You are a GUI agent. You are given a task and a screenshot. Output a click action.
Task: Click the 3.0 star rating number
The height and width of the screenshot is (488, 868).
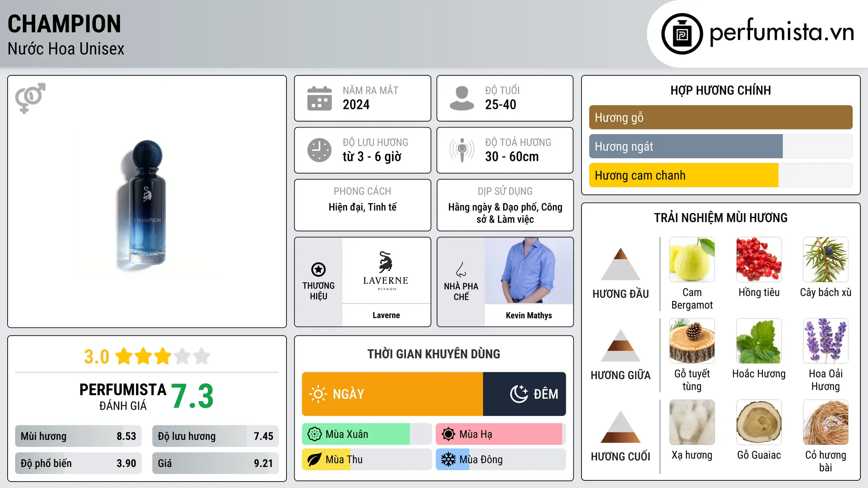(96, 357)
